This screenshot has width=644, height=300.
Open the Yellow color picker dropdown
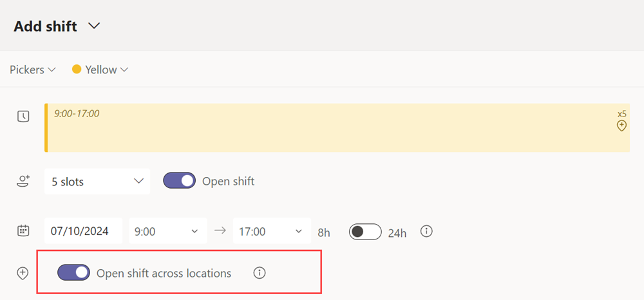[100, 70]
